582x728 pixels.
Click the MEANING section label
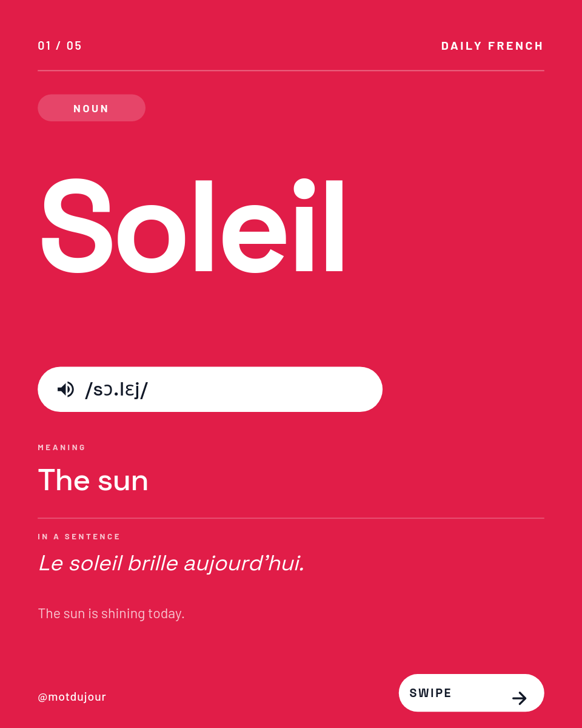[x=62, y=448]
